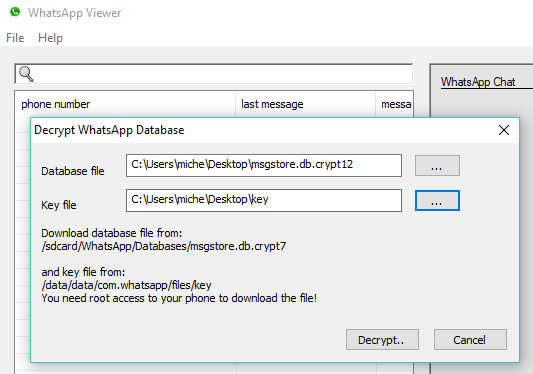
Task: Close the Decrypt WhatsApp Database dialog
Action: tap(504, 130)
